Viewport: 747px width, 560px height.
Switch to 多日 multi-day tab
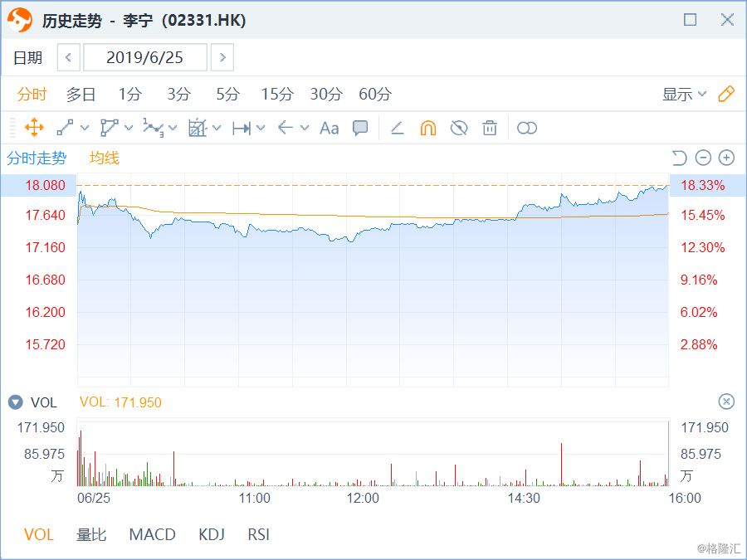[x=81, y=94]
